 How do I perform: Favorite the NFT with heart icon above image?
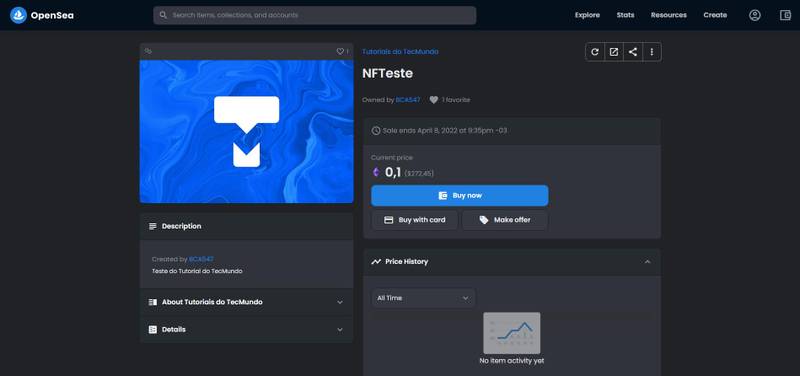340,51
